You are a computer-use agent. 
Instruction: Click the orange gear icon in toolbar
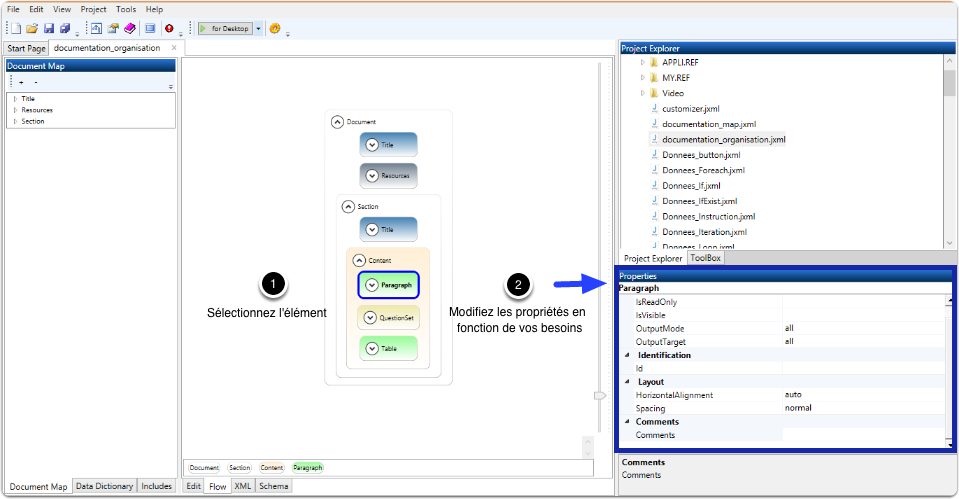(x=275, y=29)
